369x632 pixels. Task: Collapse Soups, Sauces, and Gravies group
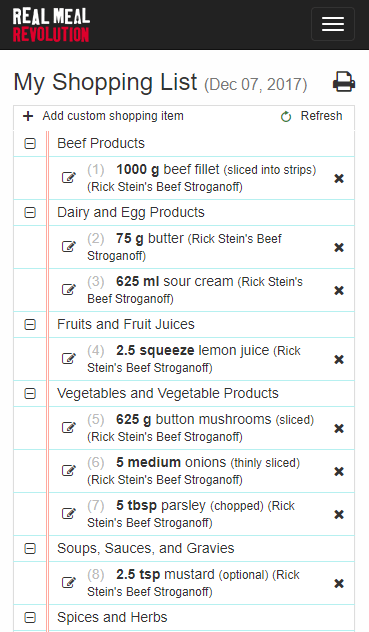coord(30,549)
